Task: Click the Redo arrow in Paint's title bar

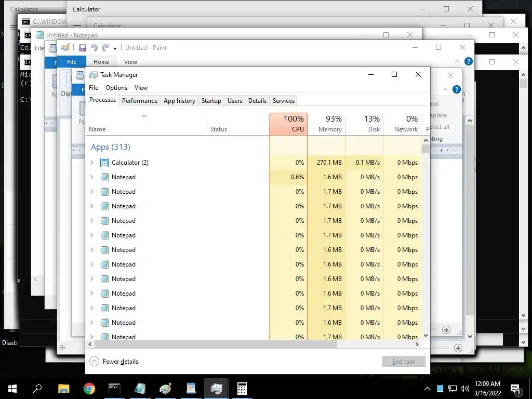Action: (x=105, y=48)
